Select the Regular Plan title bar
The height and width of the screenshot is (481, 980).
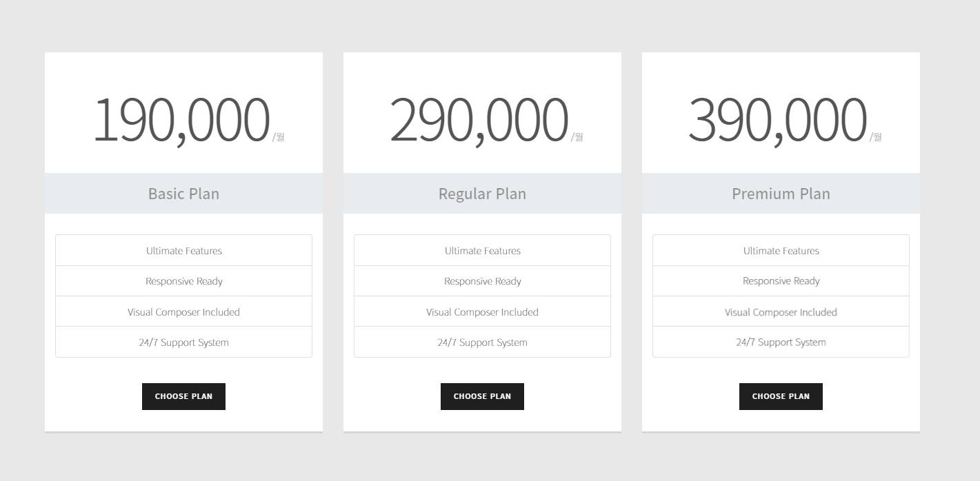click(482, 194)
